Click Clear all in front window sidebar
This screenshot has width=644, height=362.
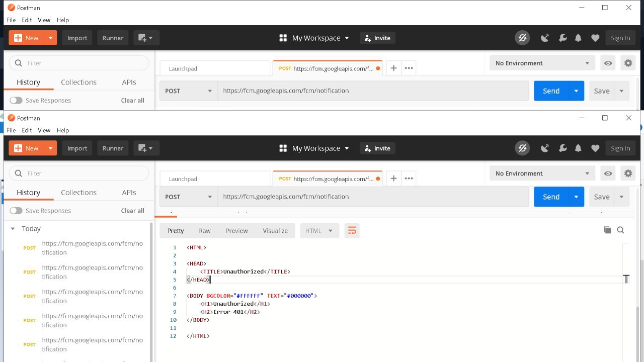(x=132, y=211)
